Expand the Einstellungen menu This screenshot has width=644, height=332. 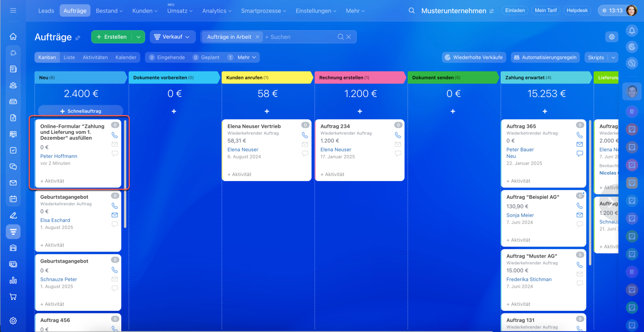click(x=316, y=11)
